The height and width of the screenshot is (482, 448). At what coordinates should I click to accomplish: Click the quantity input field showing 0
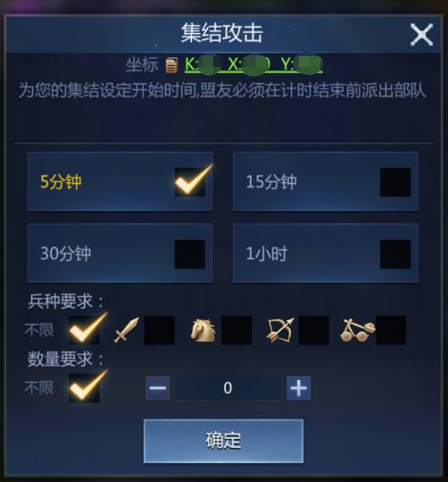pyautogui.click(x=228, y=388)
